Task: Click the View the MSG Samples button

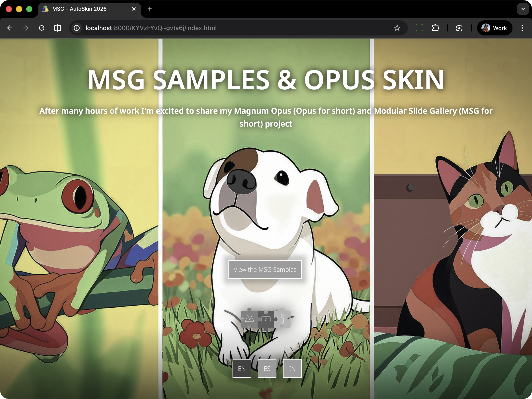Action: point(265,269)
